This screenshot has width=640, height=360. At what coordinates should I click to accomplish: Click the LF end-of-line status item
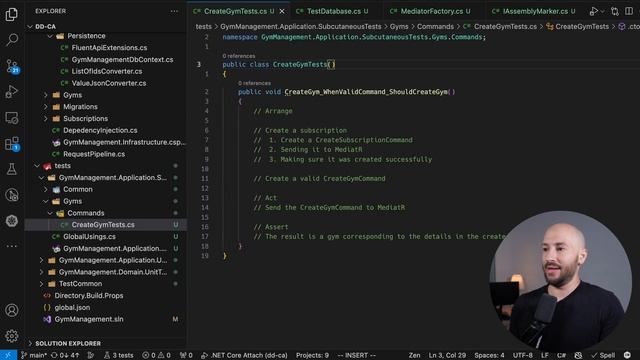tap(544, 355)
